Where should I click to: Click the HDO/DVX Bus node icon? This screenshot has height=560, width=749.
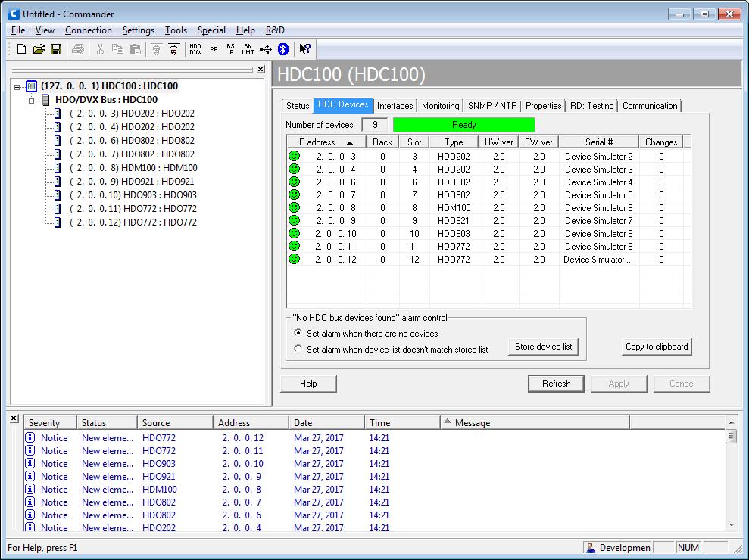[x=46, y=100]
